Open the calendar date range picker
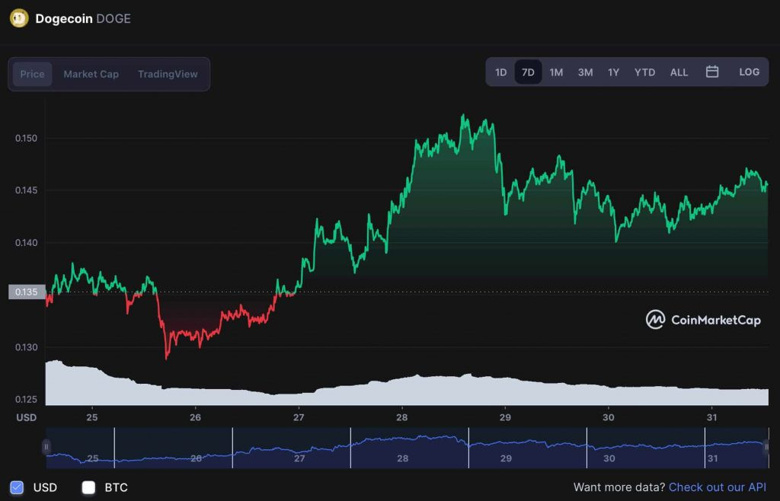Image resolution: width=780 pixels, height=501 pixels. coord(712,72)
